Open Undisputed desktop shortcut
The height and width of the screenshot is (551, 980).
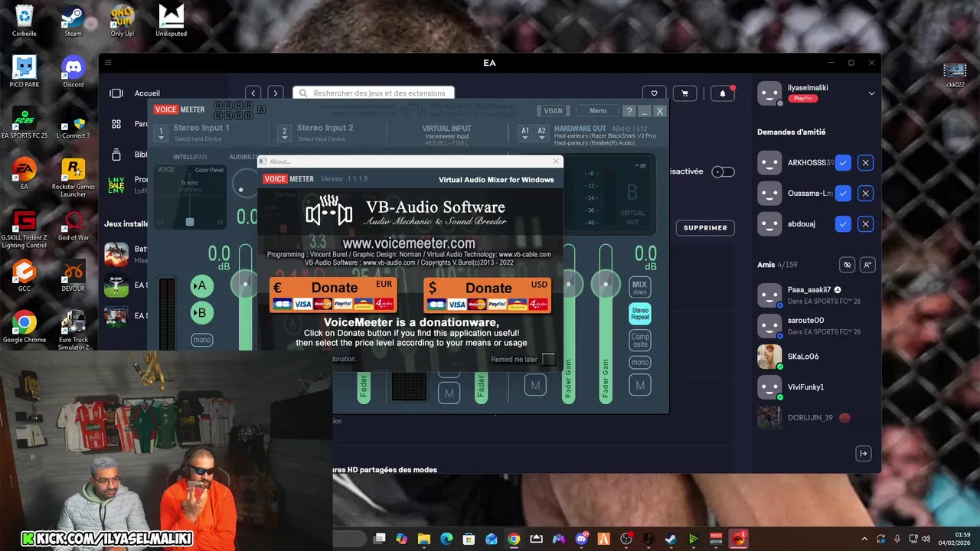[171, 21]
